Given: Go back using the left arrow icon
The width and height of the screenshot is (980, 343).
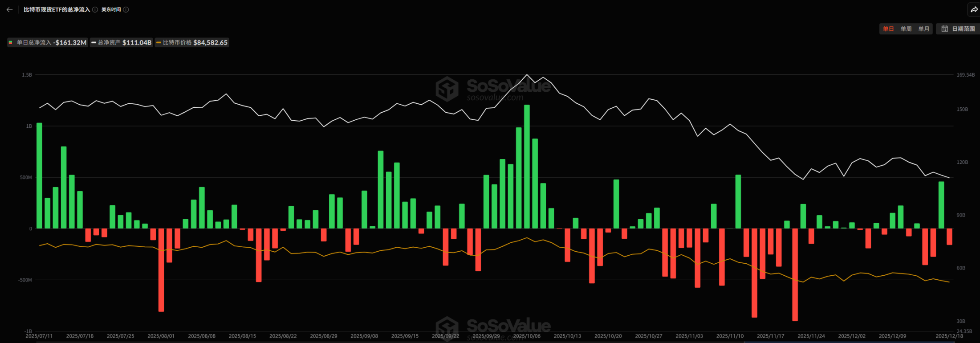Looking at the screenshot, I should (x=9, y=9).
